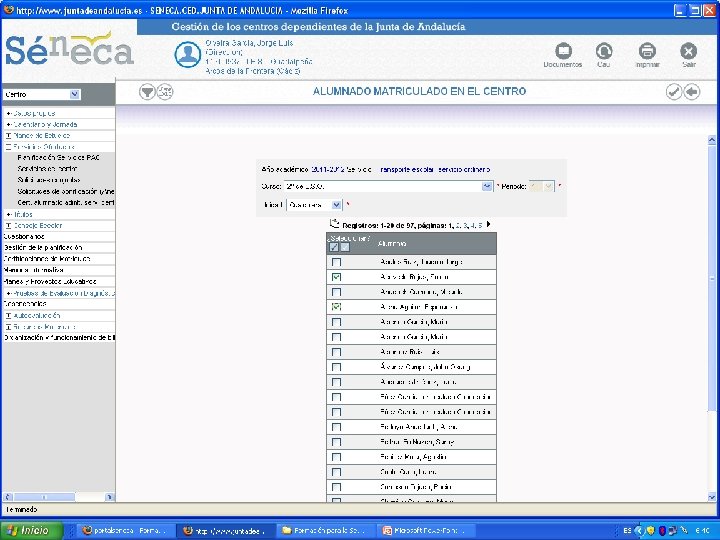Open Cuestionarios menu entry

point(24,236)
